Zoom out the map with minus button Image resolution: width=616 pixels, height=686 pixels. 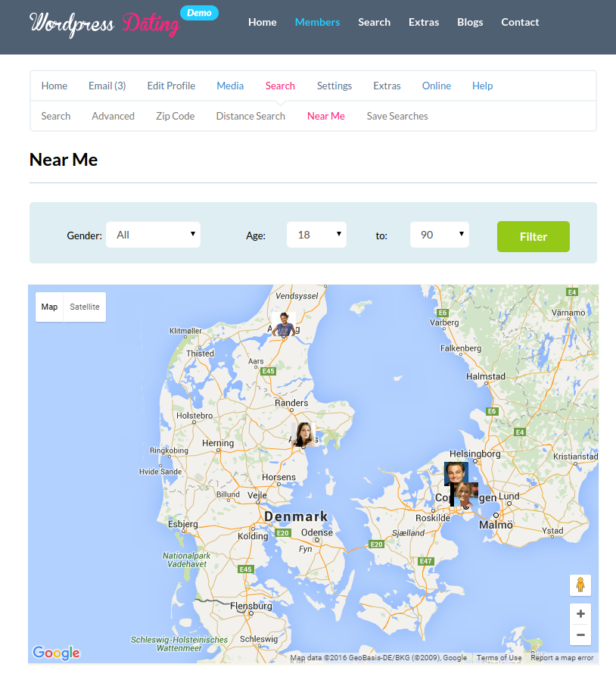click(x=580, y=635)
